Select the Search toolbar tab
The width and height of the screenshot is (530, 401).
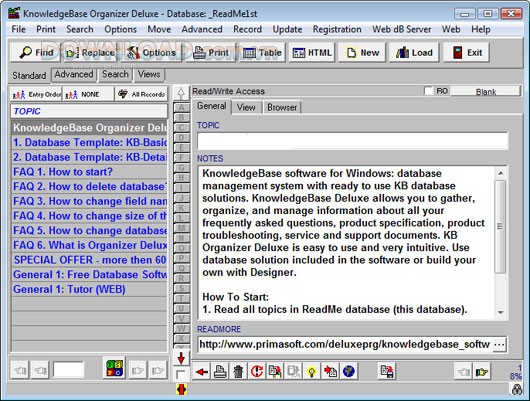point(115,74)
